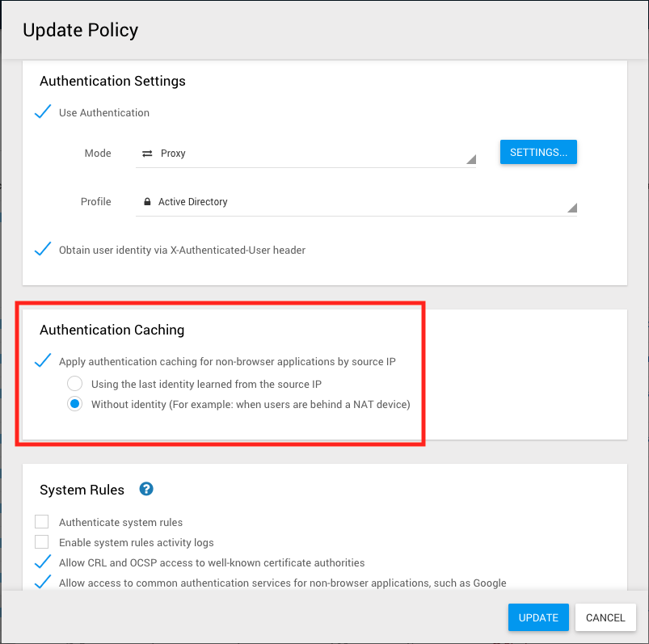649x644 pixels.
Task: Open the Mode dropdown arrow
Action: [x=470, y=159]
